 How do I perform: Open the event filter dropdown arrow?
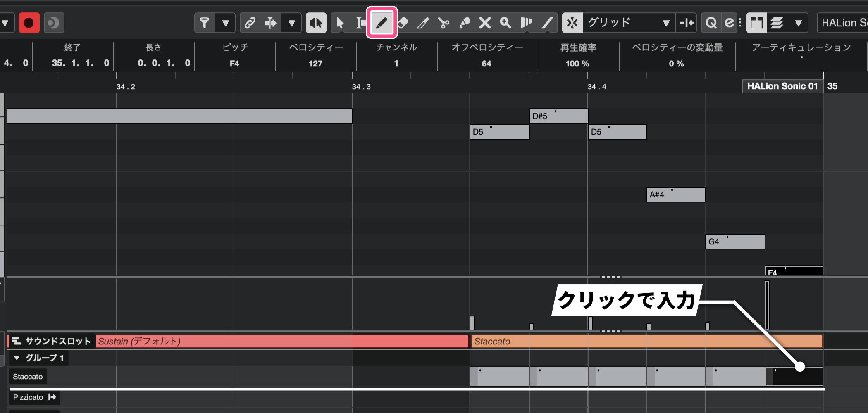pyautogui.click(x=225, y=23)
